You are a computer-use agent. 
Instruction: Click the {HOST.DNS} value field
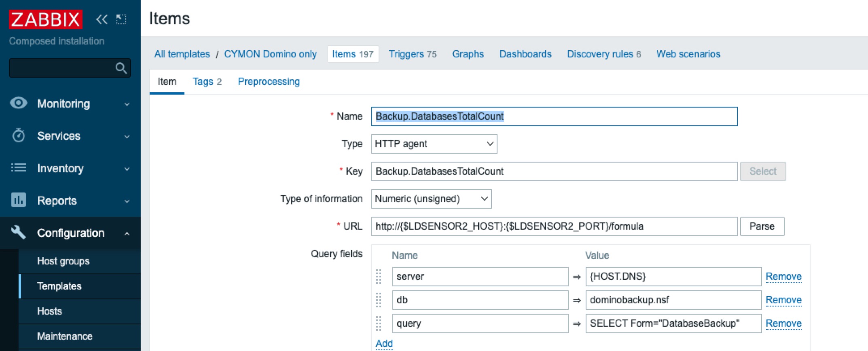coord(673,277)
